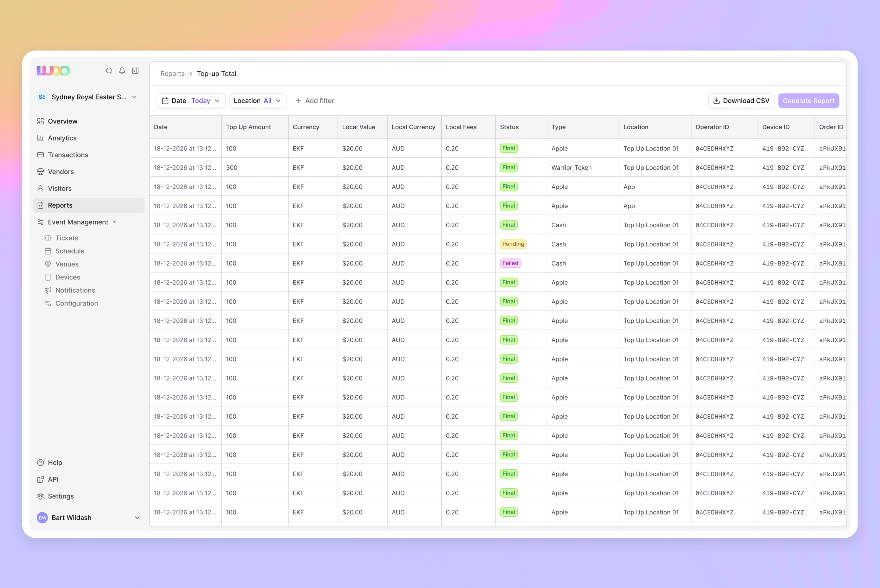The width and height of the screenshot is (880, 588).
Task: Collapse the sidebar using the panel icon
Action: pos(135,71)
